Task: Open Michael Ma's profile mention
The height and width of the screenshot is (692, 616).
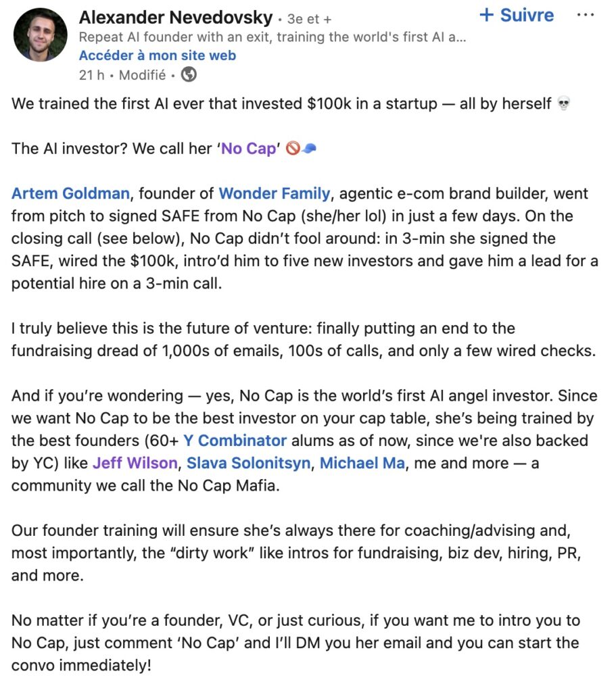Action: pos(362,463)
